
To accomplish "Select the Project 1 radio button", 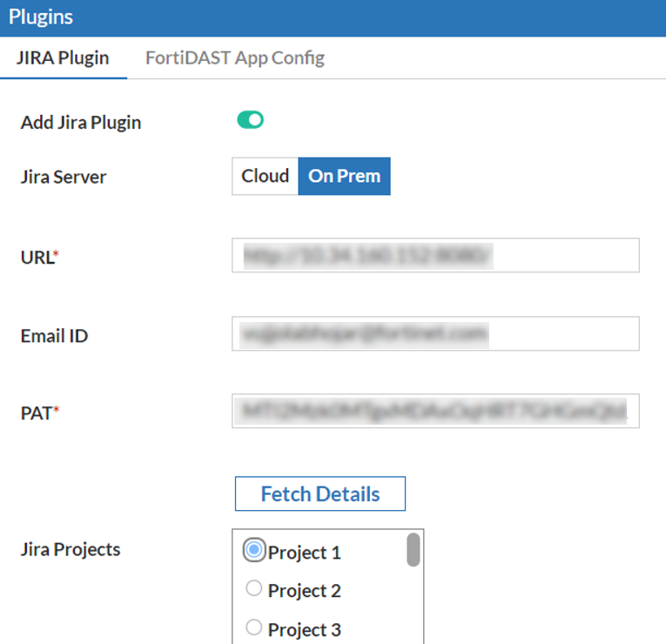I will coord(254,550).
